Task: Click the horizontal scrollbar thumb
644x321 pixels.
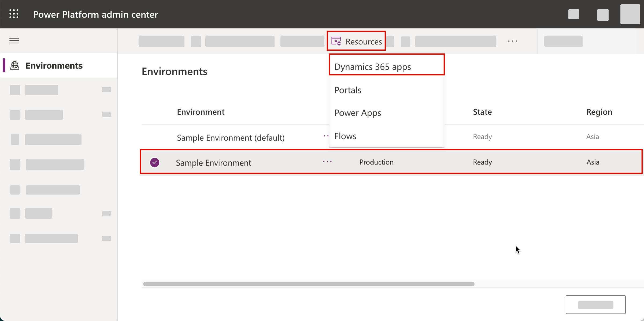Action: [x=309, y=284]
